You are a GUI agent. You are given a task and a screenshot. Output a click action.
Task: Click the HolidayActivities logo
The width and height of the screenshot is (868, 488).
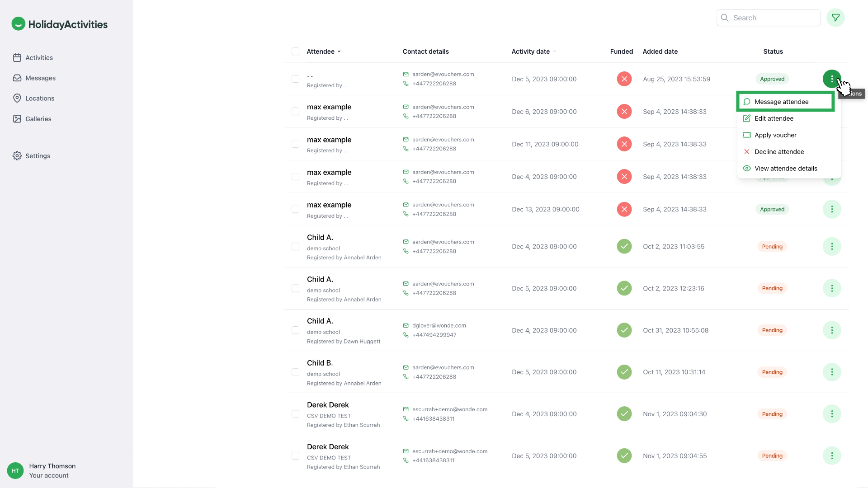tap(60, 24)
